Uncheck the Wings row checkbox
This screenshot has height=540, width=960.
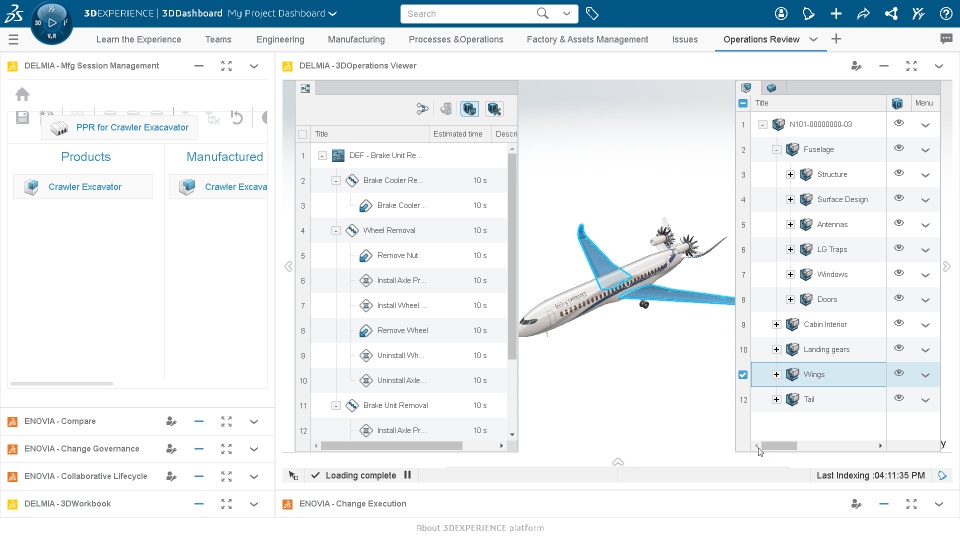(743, 375)
